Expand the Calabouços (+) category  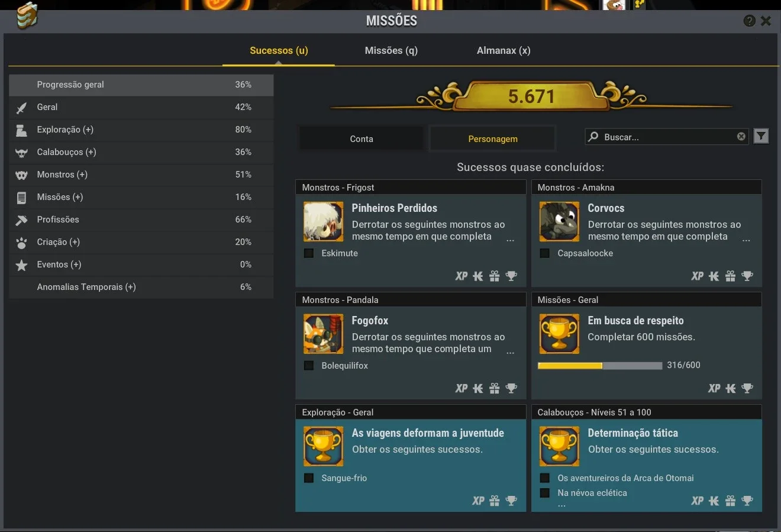(141, 152)
